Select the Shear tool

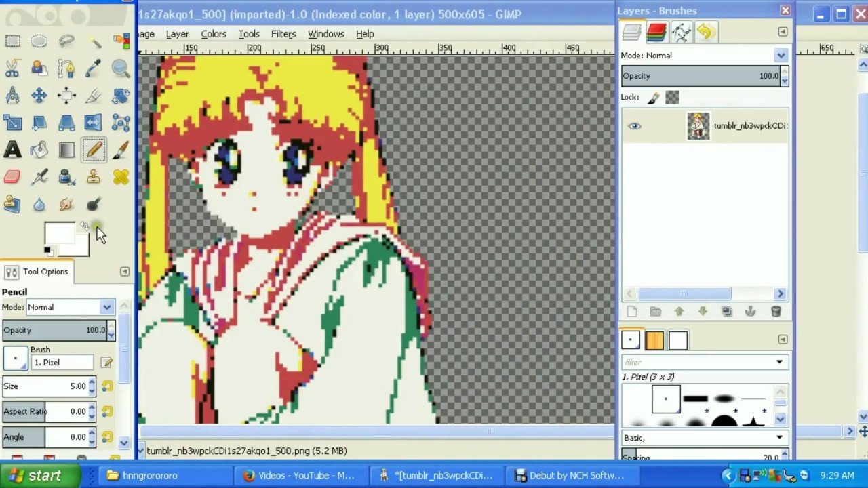click(x=39, y=123)
